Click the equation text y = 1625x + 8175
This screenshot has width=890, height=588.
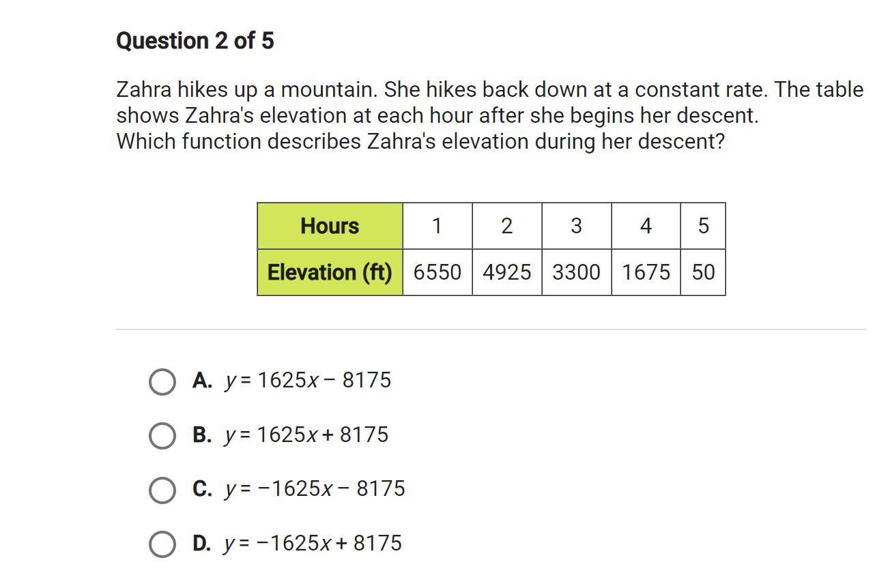(x=306, y=435)
